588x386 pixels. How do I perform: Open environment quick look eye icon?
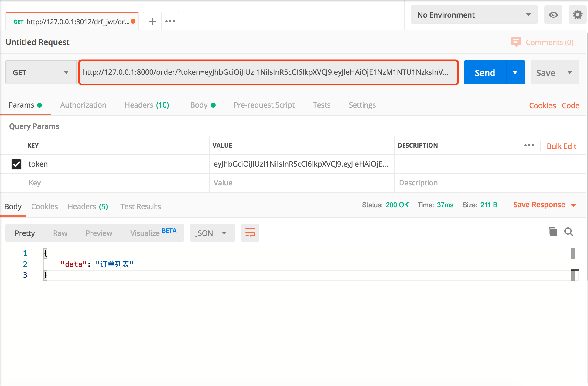[x=553, y=15]
